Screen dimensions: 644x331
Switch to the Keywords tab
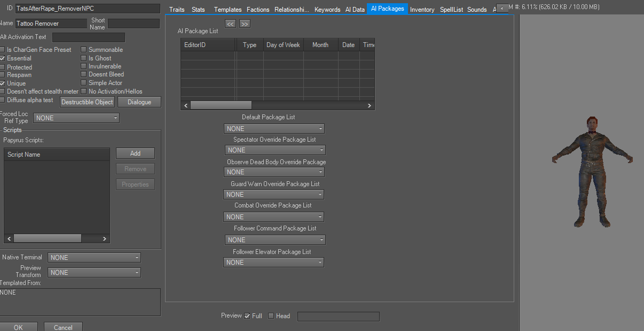(327, 10)
